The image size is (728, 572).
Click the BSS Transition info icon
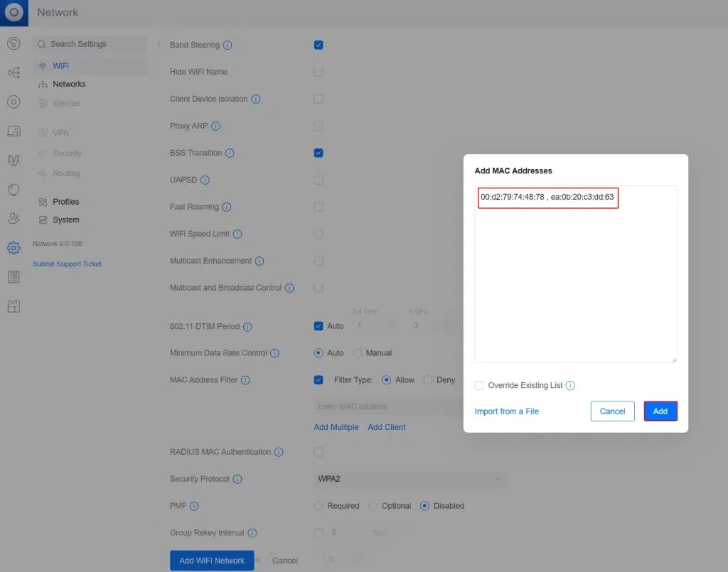click(230, 153)
